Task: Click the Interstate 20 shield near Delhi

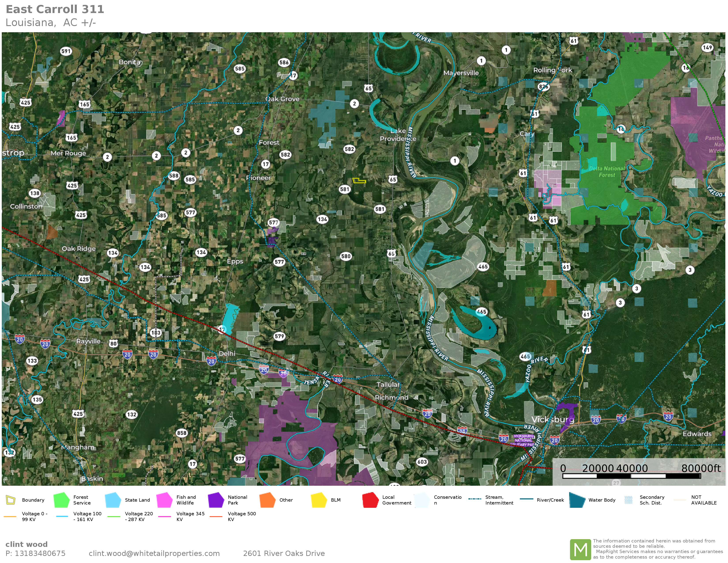Action: (x=211, y=361)
